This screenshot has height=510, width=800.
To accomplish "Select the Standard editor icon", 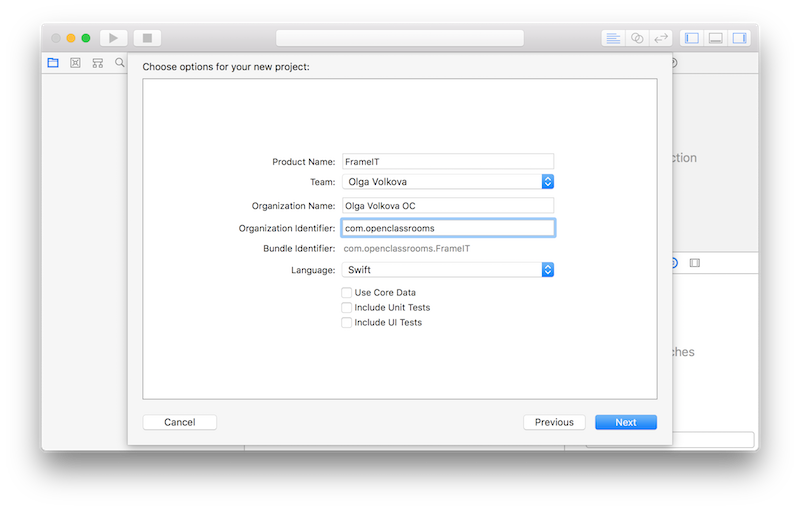I will click(613, 38).
